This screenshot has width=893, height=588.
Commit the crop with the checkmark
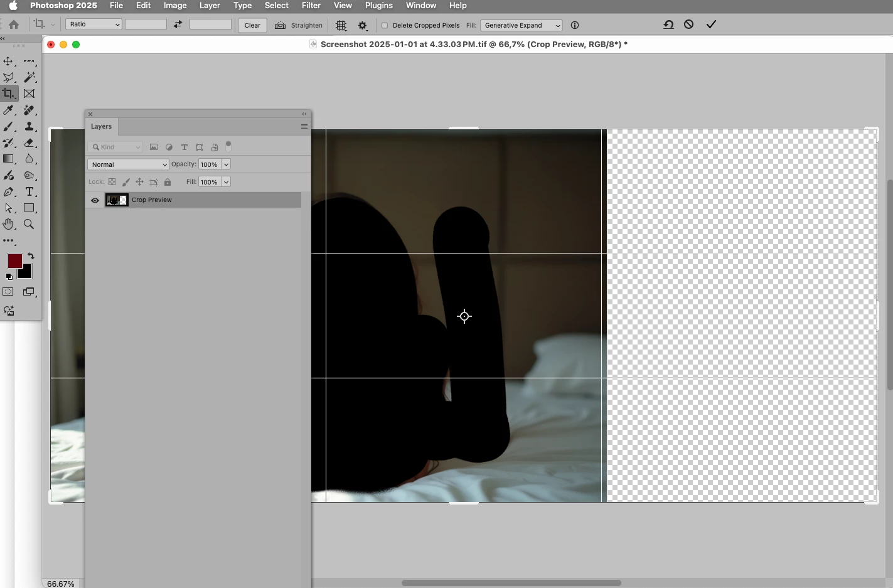tap(711, 24)
